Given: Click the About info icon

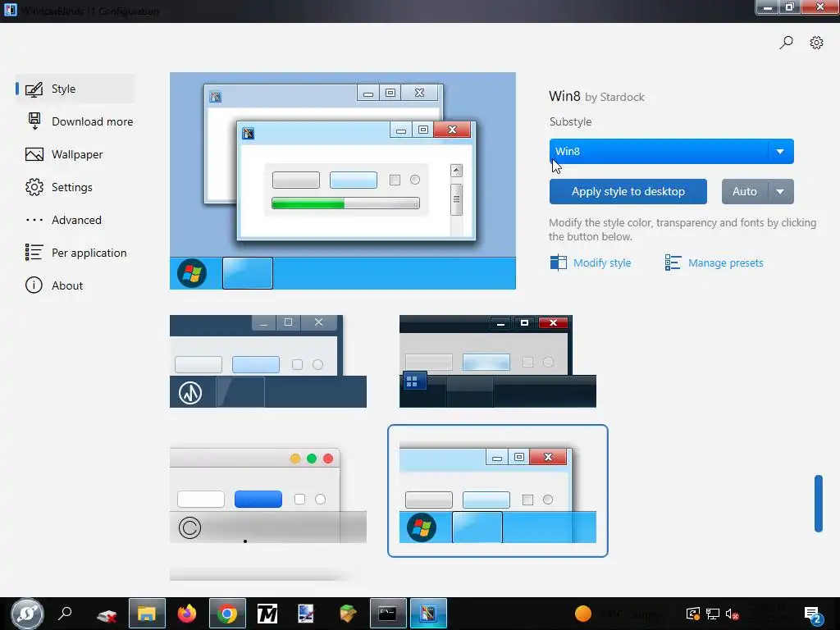Looking at the screenshot, I should pos(34,285).
